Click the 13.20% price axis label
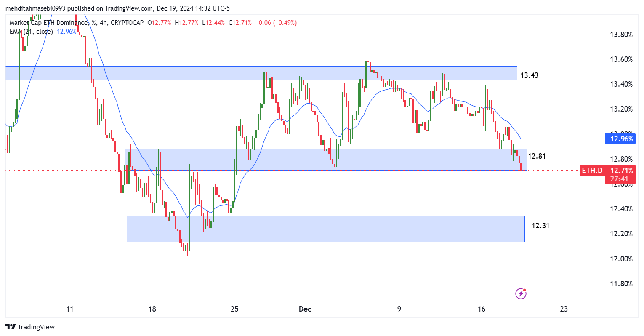This screenshot has width=644, height=336. tap(621, 109)
